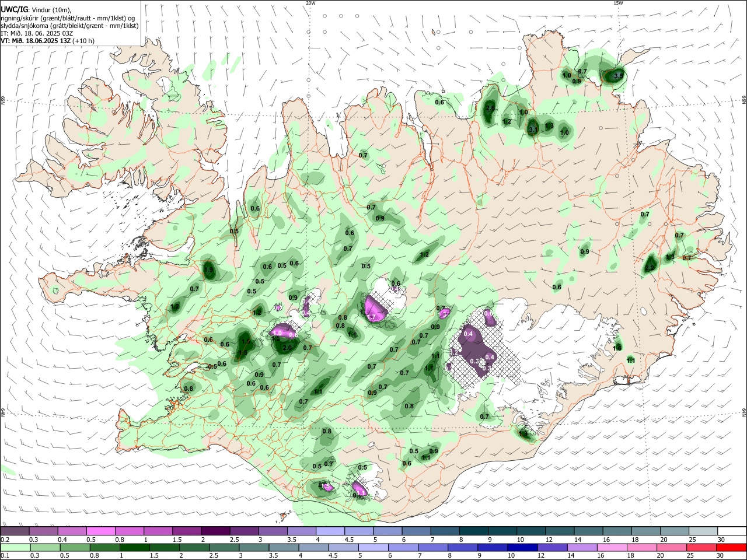
Task: Click the 2.6 precipitation value in the north
Action: point(490,108)
